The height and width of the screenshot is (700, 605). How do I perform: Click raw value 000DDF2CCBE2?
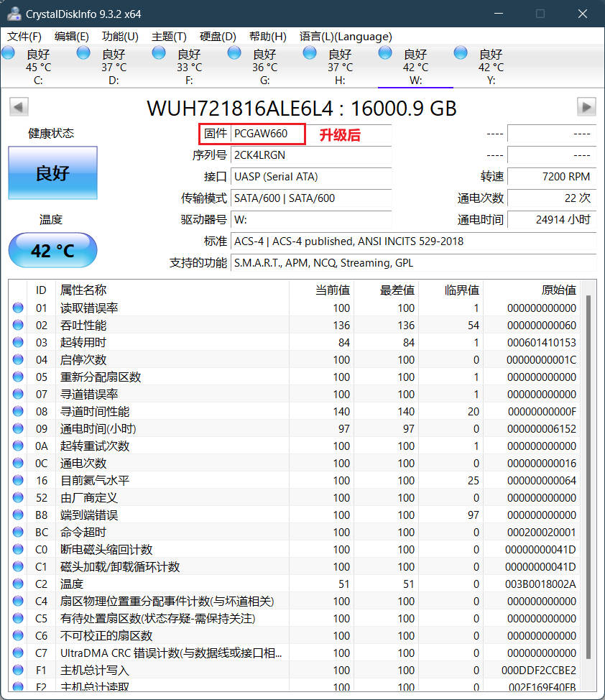pyautogui.click(x=539, y=670)
